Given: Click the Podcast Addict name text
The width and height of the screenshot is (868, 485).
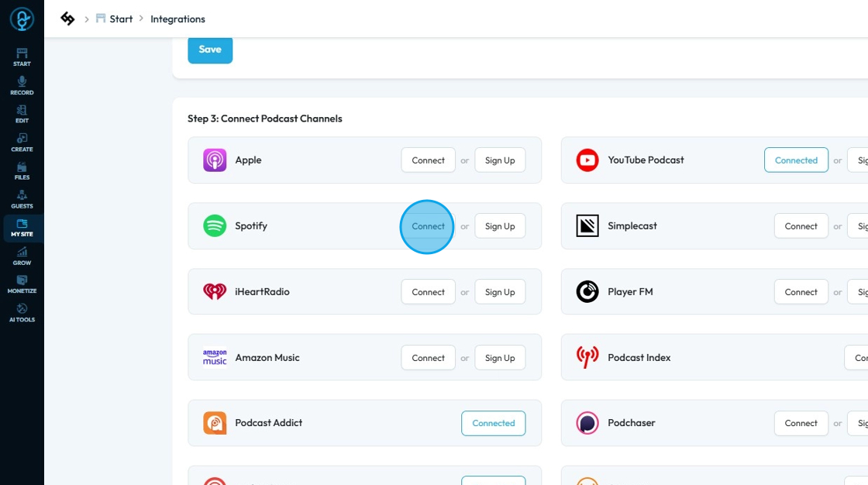Looking at the screenshot, I should [268, 422].
